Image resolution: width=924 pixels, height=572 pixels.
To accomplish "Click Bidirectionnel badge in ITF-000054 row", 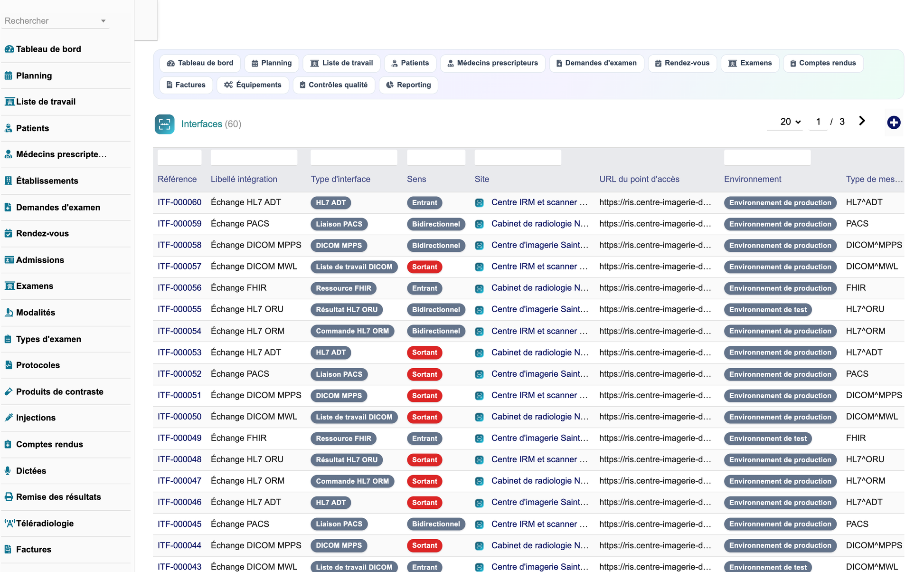I will (x=436, y=331).
